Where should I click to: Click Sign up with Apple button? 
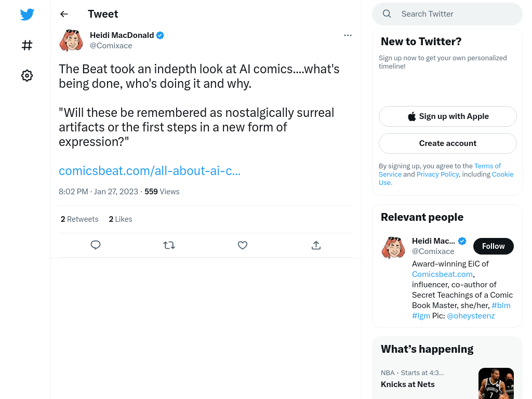coord(447,116)
